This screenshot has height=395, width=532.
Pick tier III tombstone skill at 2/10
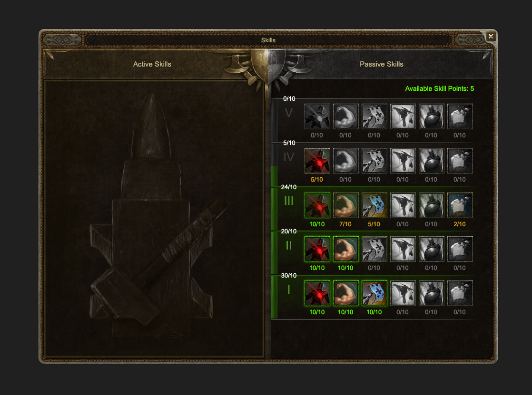tap(460, 205)
